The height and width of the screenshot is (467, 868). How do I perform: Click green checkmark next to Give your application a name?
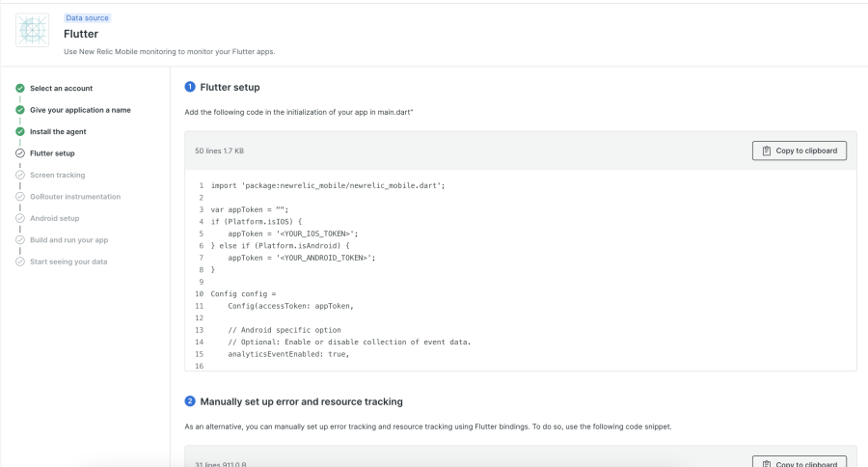point(20,110)
